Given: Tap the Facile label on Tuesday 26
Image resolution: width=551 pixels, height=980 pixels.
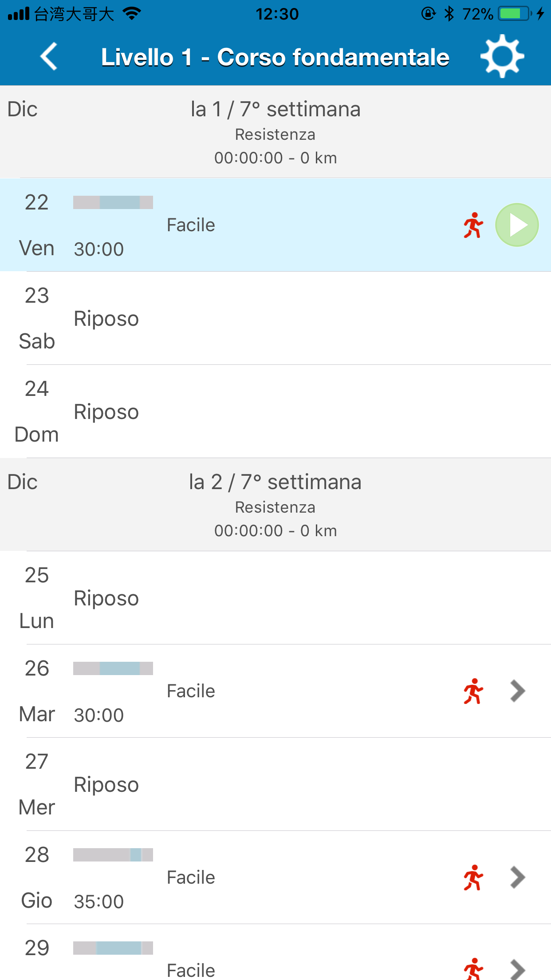Looking at the screenshot, I should pos(191,691).
